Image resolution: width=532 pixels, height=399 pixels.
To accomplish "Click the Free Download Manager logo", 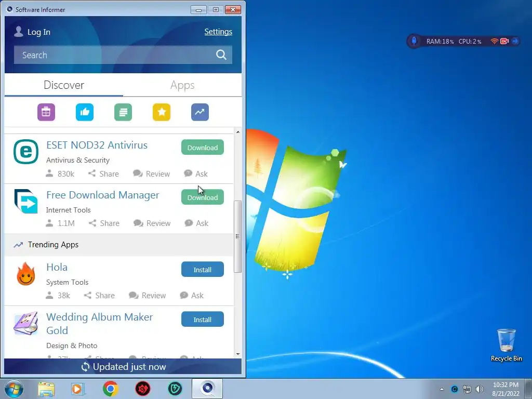I will coord(26,201).
